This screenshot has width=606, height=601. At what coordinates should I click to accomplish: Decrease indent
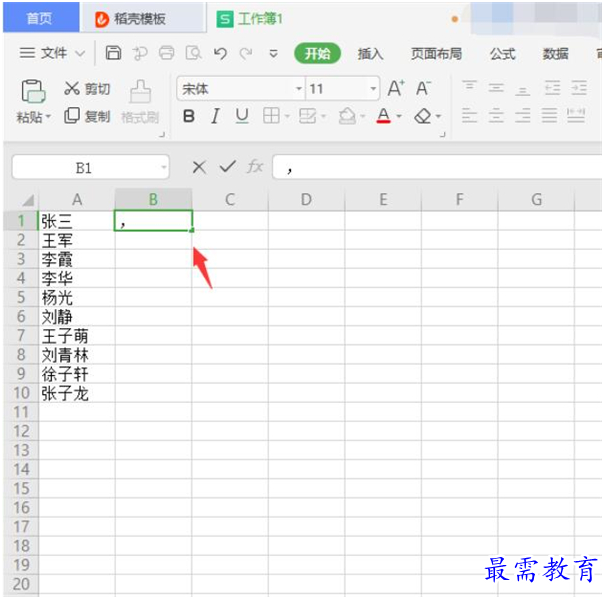(552, 88)
